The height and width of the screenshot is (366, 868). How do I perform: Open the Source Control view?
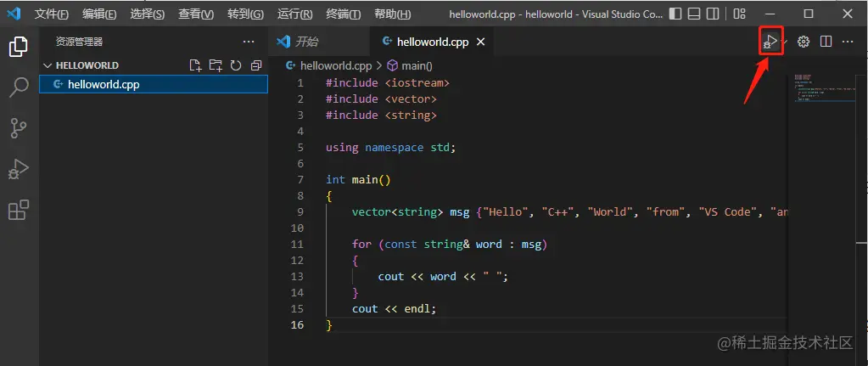point(19,128)
